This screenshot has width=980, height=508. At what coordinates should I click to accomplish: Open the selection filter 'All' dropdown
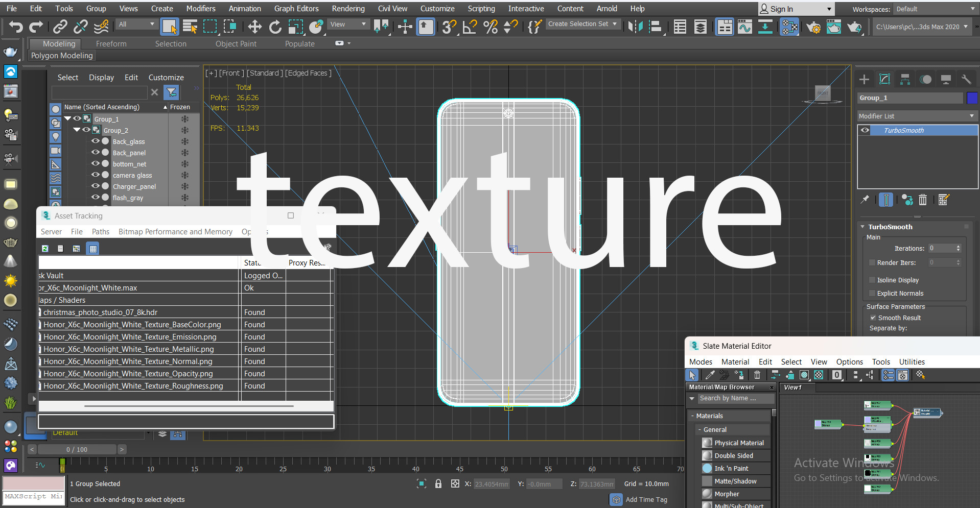click(x=136, y=24)
